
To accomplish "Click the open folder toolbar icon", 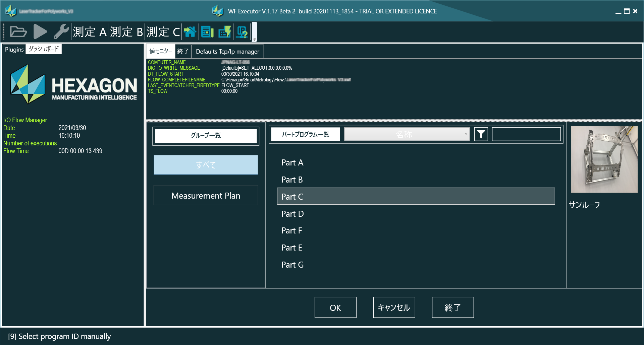I will click(18, 32).
